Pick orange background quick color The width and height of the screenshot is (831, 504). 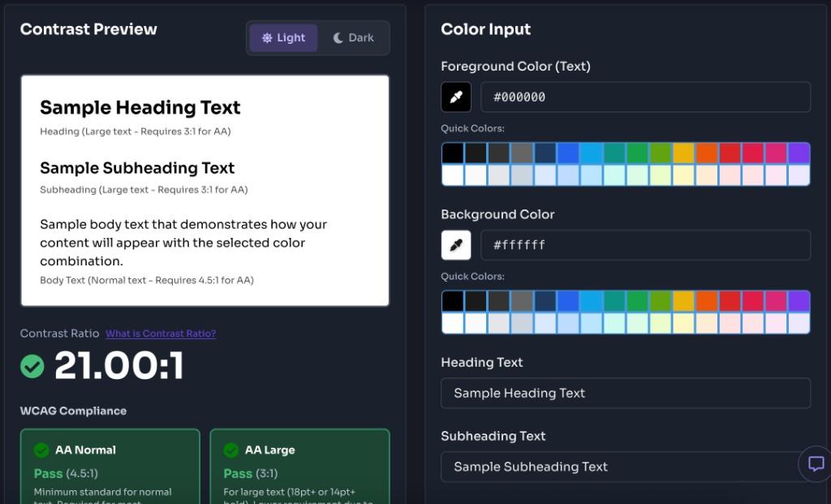click(707, 301)
